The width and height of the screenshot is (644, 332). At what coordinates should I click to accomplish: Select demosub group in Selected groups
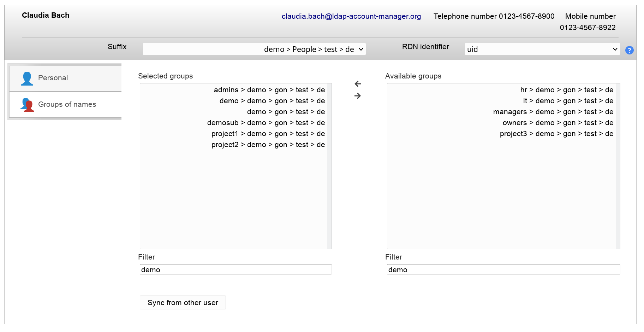point(266,123)
